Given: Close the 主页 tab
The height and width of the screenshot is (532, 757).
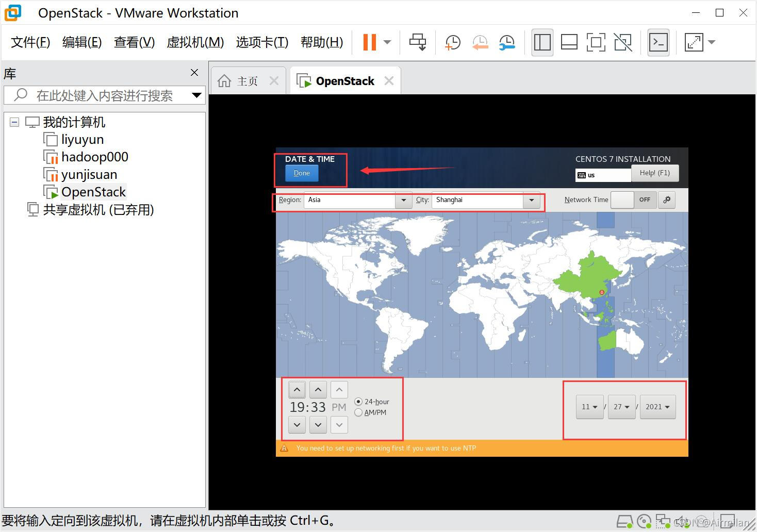Looking at the screenshot, I should coord(274,81).
